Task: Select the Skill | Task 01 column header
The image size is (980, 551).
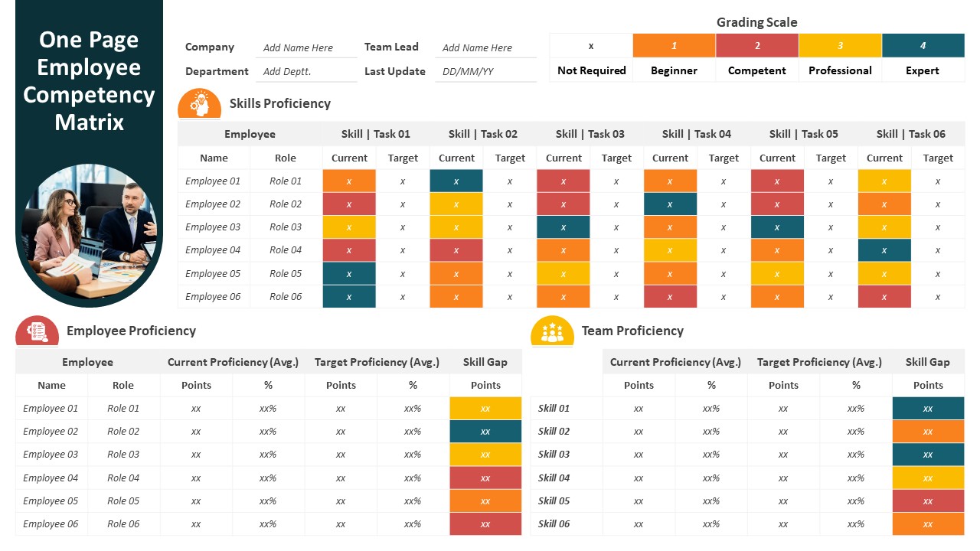Action: pos(375,134)
